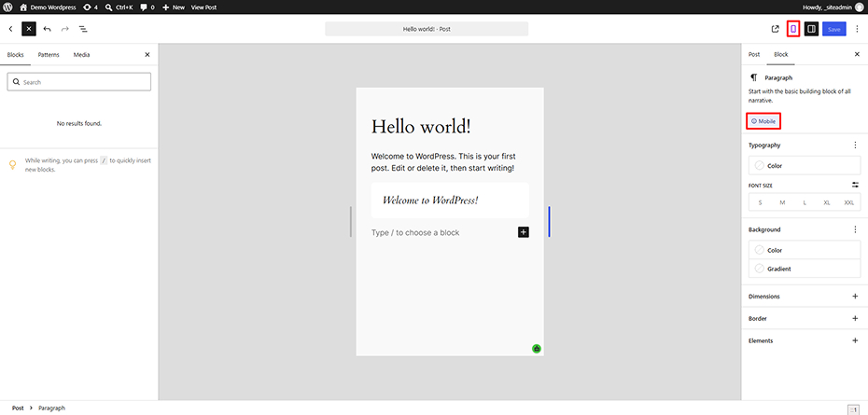
Task: Open the Howdy _siteadmin account menu
Action: [833, 7]
